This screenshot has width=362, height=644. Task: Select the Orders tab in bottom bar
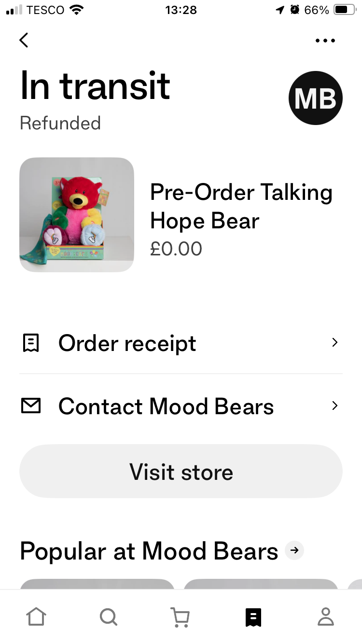[x=253, y=617]
